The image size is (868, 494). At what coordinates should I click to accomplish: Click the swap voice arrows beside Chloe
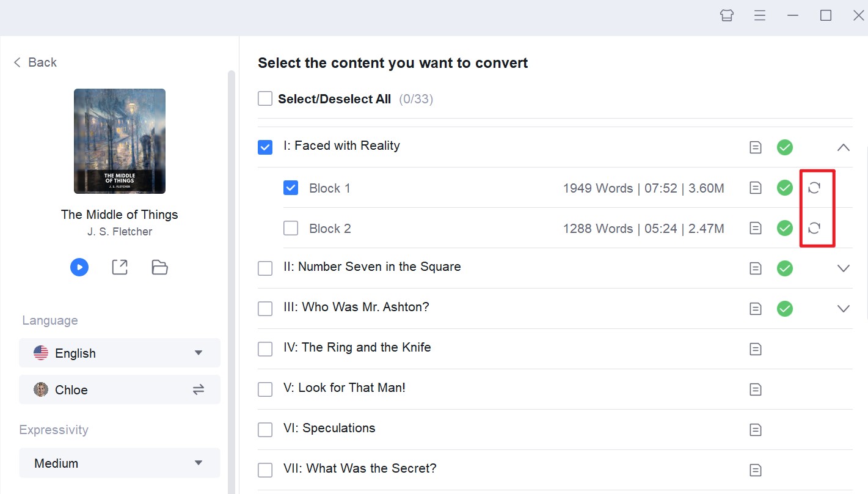[199, 389]
